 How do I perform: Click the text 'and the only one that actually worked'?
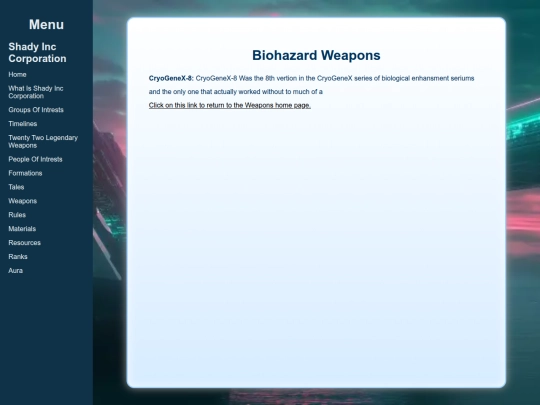pos(204,92)
